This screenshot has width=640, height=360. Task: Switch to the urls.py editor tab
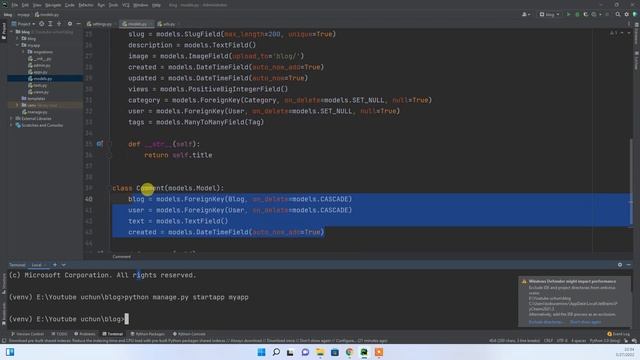point(167,24)
